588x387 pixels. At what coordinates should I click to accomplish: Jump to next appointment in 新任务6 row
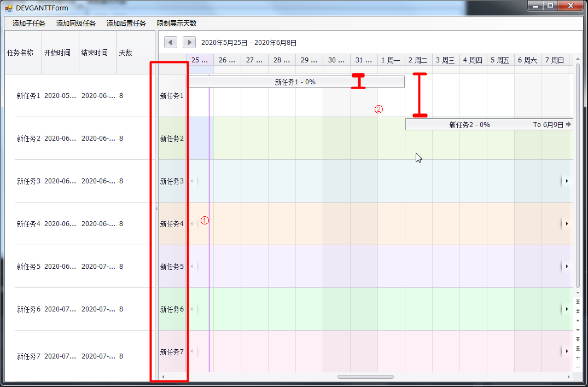567,309
